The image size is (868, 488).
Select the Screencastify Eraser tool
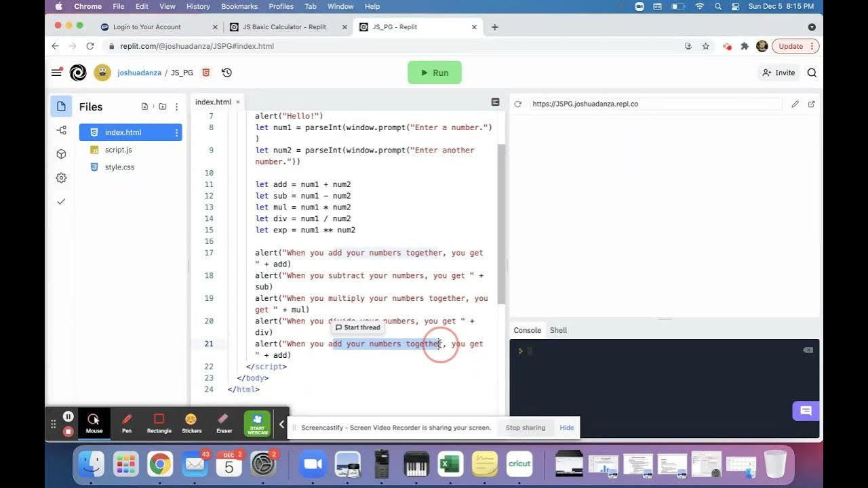224,422
